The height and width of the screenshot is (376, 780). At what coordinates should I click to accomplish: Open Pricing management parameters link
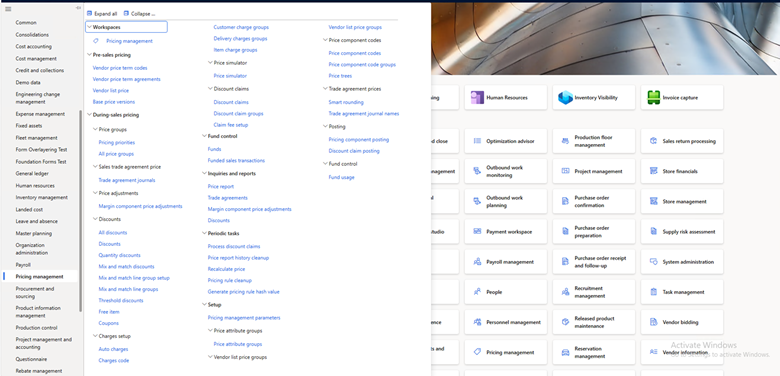(244, 318)
